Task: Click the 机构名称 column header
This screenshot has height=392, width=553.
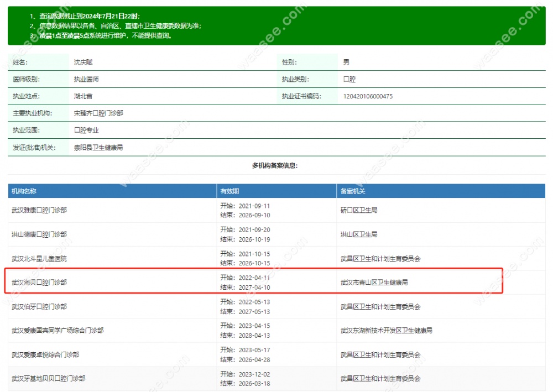Action: pyautogui.click(x=24, y=191)
